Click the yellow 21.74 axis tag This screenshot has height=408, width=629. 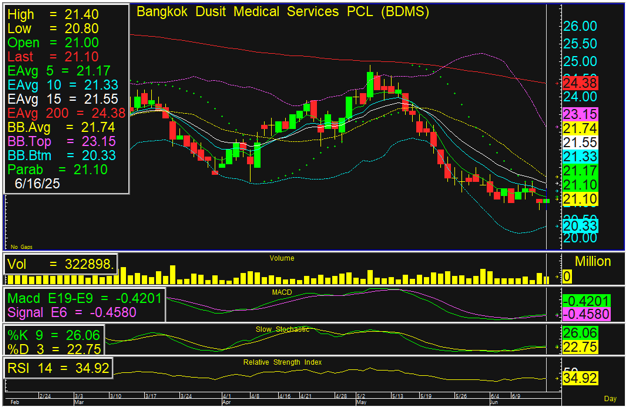[580, 128]
